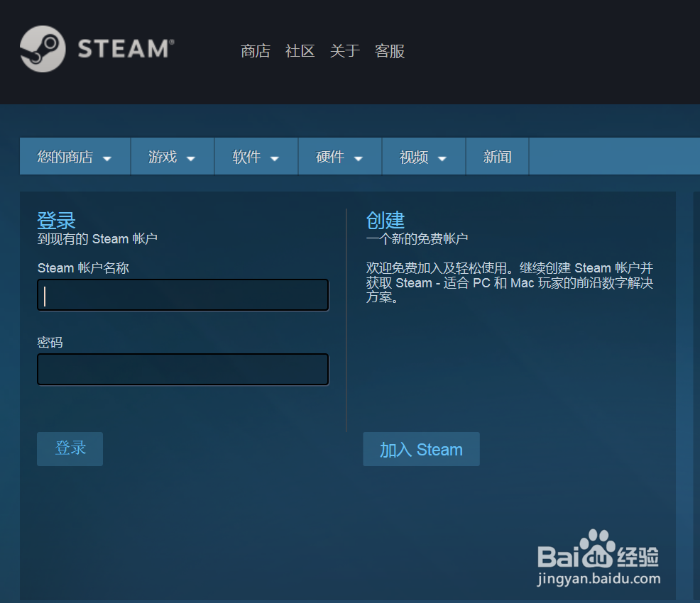Focus the 密码 input field
The width and height of the screenshot is (700, 603).
coord(183,370)
